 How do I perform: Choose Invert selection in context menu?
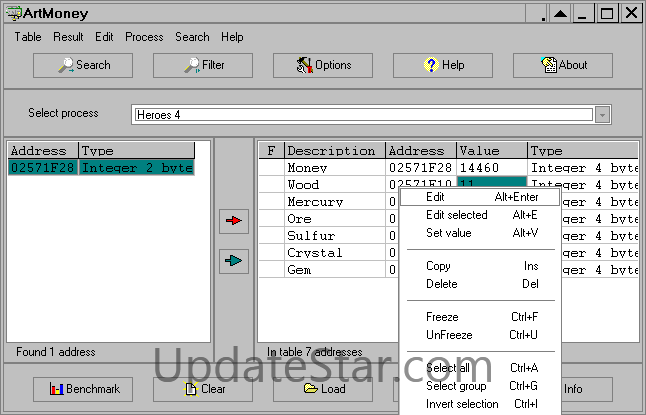coord(480,404)
